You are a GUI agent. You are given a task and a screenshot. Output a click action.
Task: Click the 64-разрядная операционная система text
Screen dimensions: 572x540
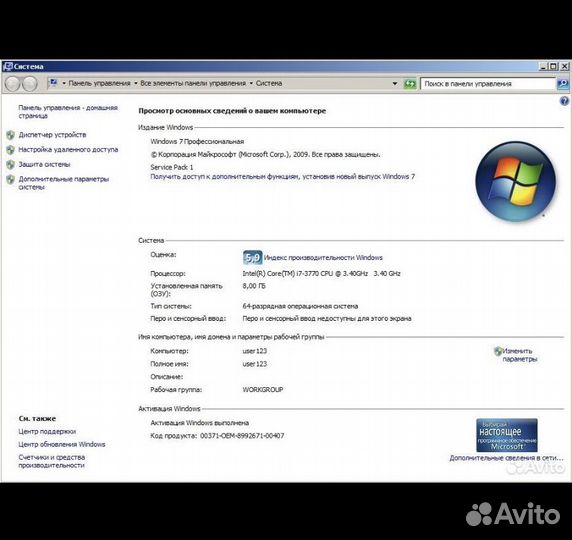point(300,306)
